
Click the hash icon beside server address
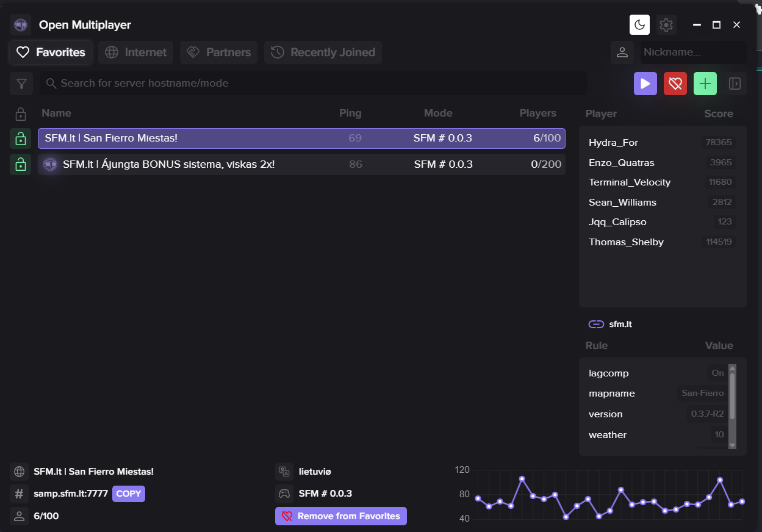click(x=20, y=494)
